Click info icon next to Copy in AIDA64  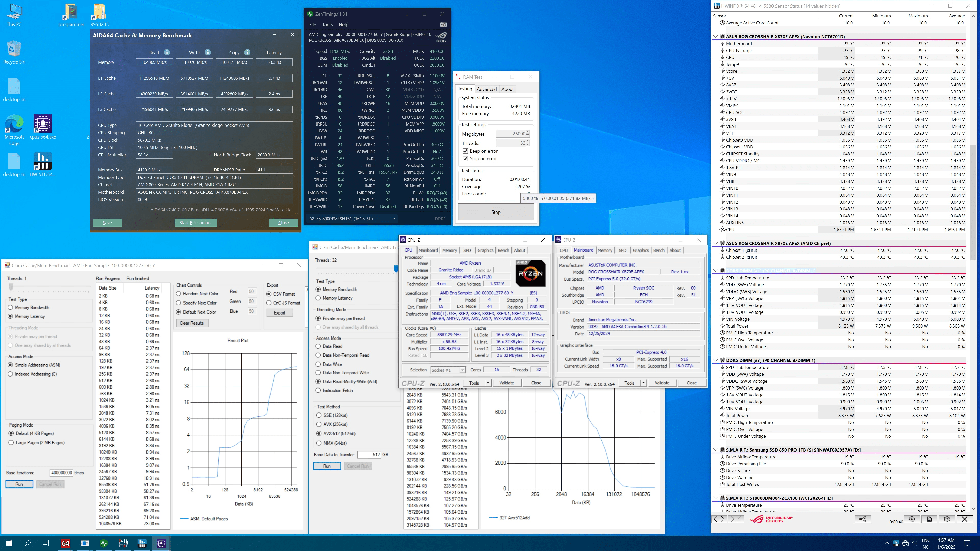pos(247,53)
